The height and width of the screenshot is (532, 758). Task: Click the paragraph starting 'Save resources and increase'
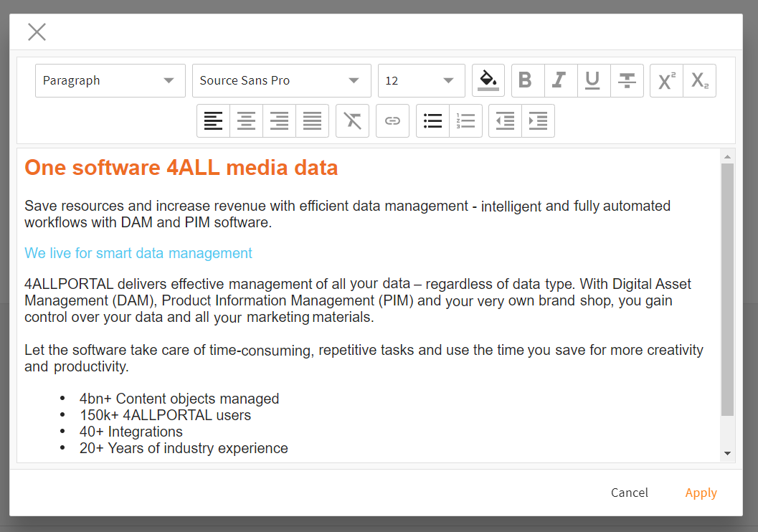348,214
